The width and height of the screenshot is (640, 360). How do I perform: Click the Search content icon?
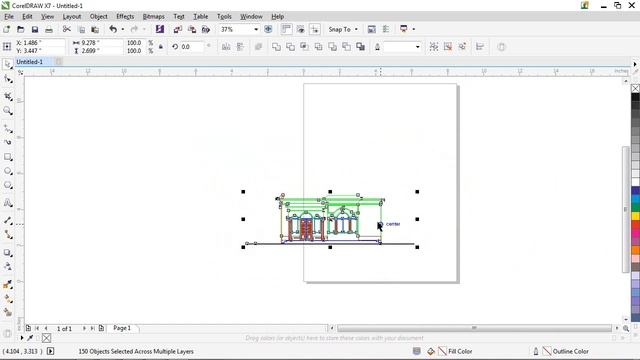(160, 29)
